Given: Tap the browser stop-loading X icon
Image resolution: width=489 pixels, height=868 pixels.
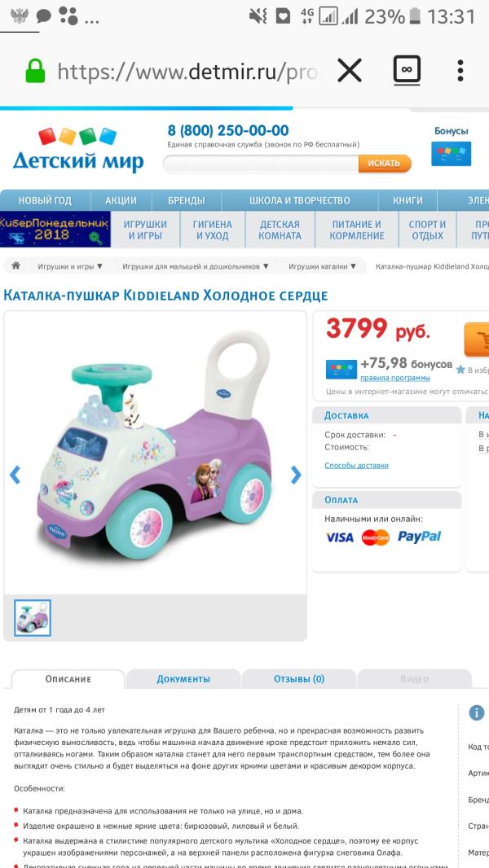Looking at the screenshot, I should 350,71.
